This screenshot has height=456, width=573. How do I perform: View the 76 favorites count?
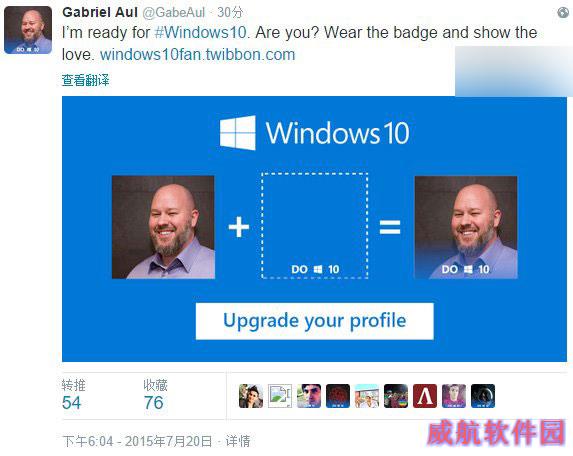(x=153, y=403)
